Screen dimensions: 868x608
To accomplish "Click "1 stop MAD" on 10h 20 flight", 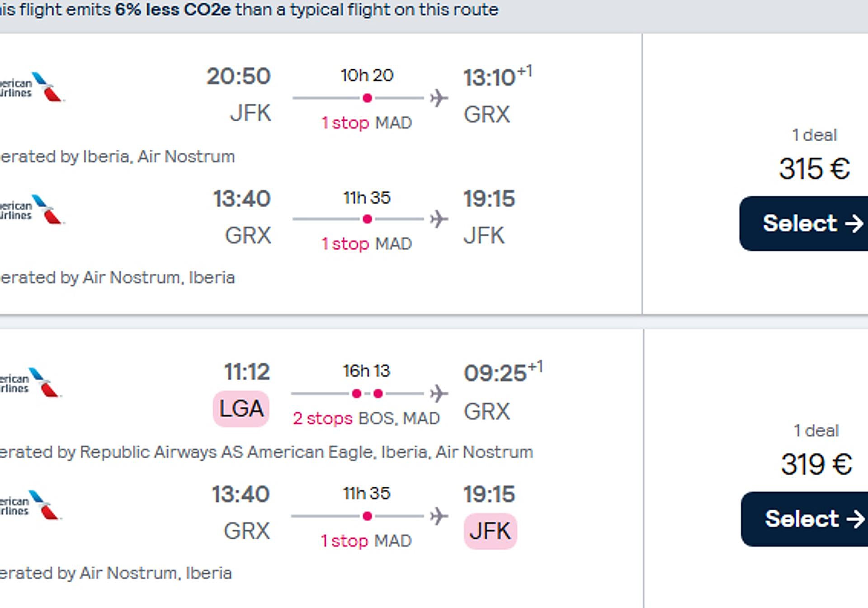I will click(x=367, y=123).
